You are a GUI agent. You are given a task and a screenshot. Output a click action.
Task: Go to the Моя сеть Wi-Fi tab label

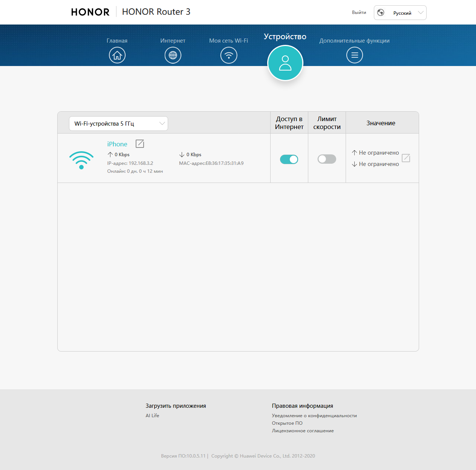tap(229, 41)
